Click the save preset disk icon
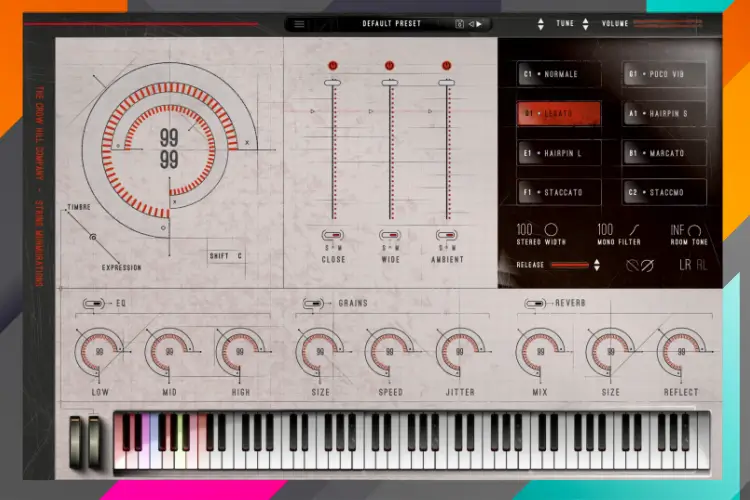 point(459,24)
